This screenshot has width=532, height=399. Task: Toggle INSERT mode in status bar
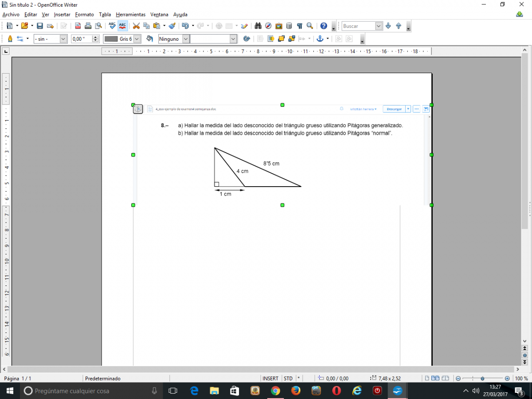point(270,379)
